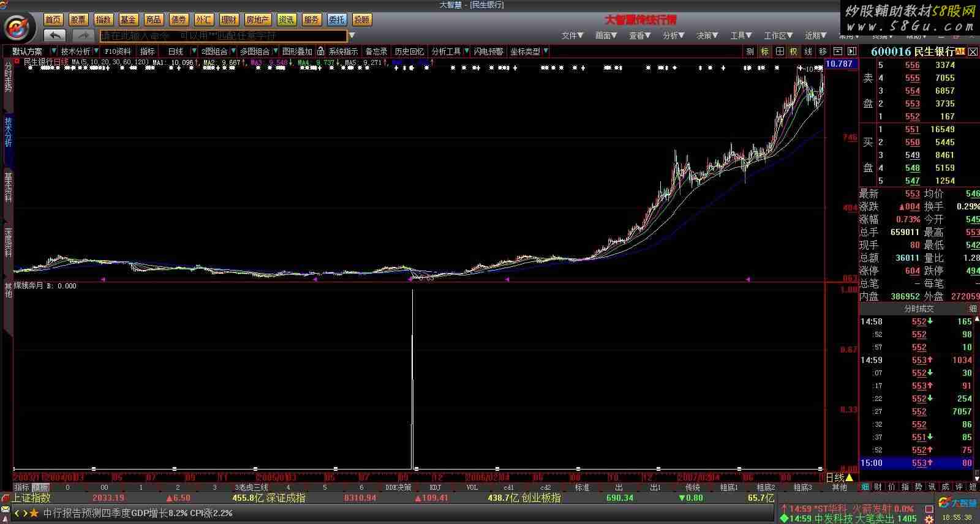The width and height of the screenshot is (980, 524).
Task: Go back with the left arrow button
Action: [56, 36]
